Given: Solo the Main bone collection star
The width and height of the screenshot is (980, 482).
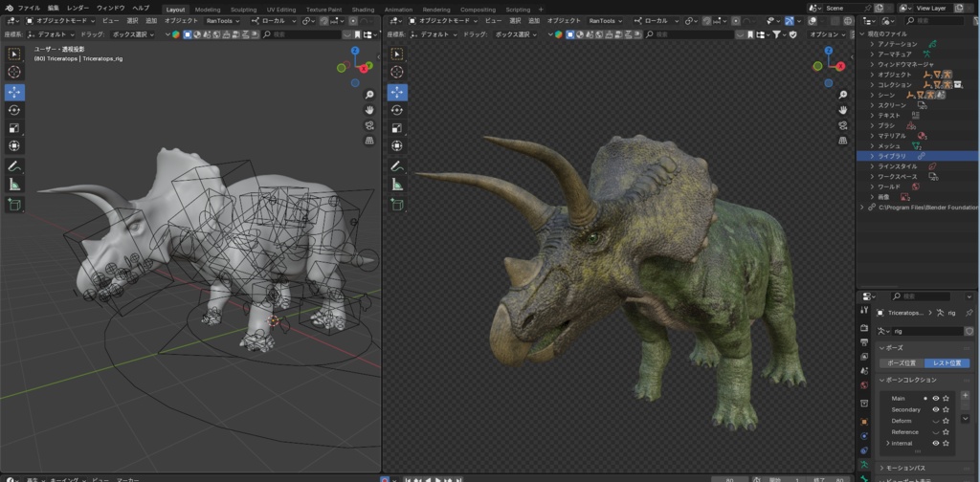Looking at the screenshot, I should (x=947, y=399).
